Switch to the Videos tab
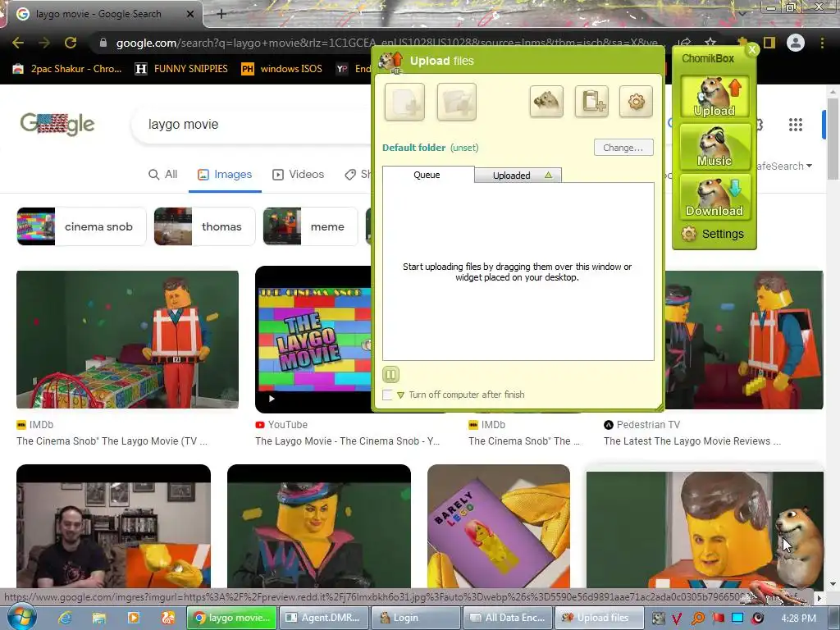The image size is (840, 630). click(298, 174)
